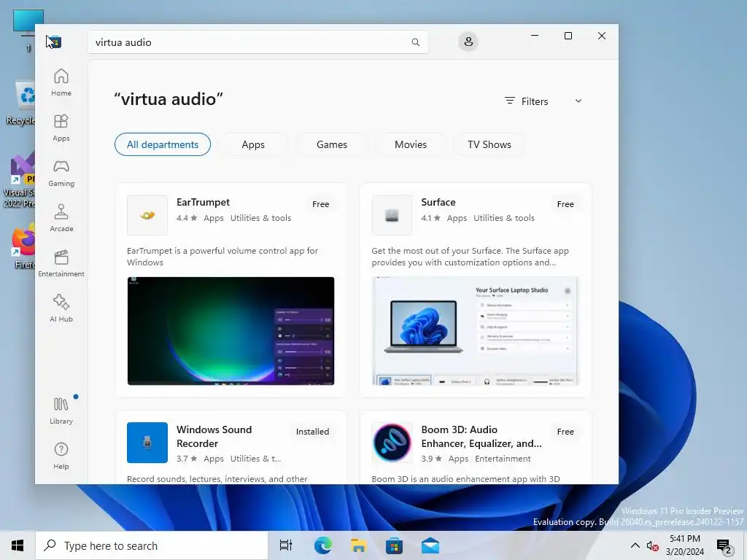The width and height of the screenshot is (747, 560).
Task: Click the Visual Studio 2022 Preview desktop shortcut
Action: point(19,181)
